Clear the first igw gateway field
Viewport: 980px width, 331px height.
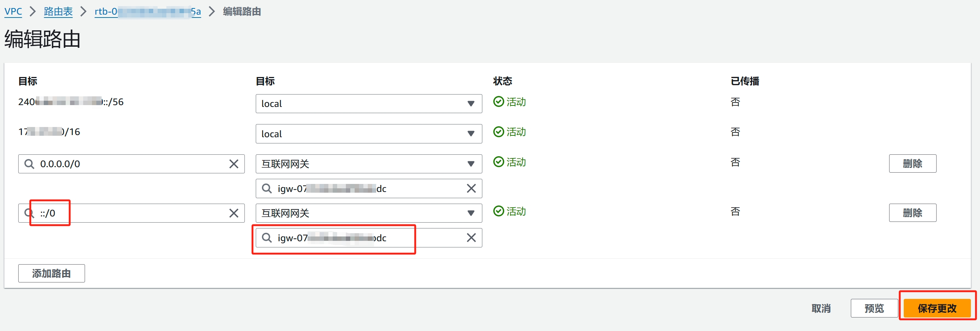pos(471,189)
